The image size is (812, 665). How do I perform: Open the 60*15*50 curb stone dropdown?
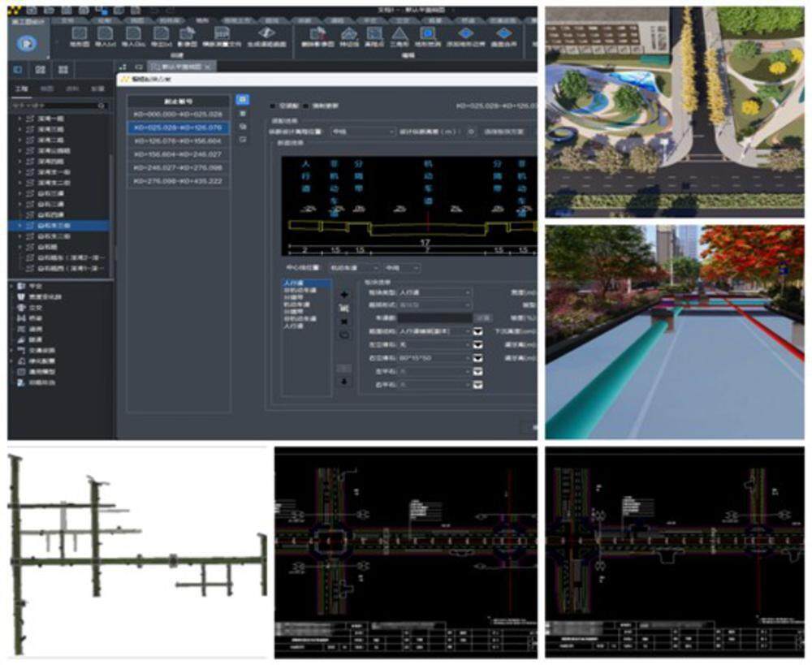point(434,357)
